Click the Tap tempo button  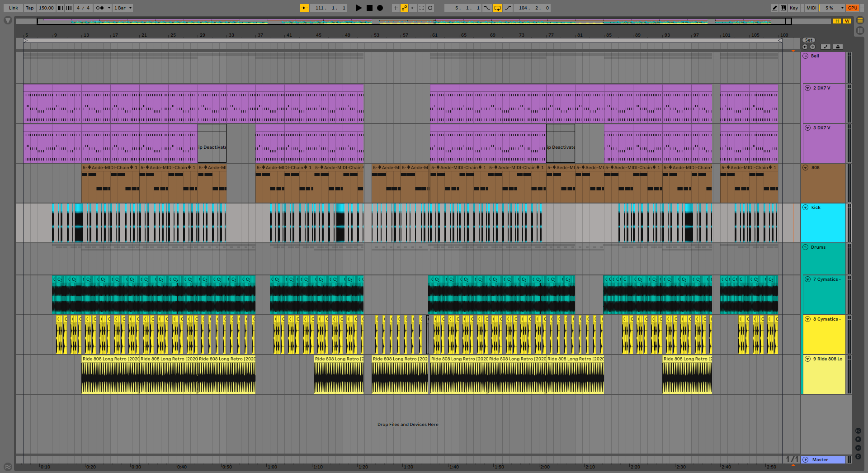29,8
